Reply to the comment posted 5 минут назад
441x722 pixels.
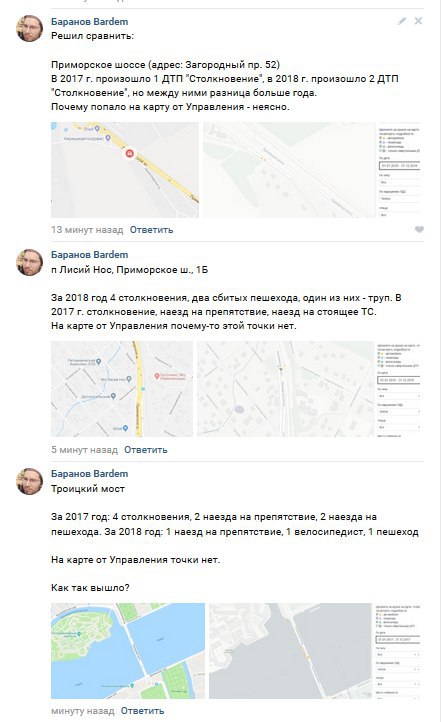[145, 450]
